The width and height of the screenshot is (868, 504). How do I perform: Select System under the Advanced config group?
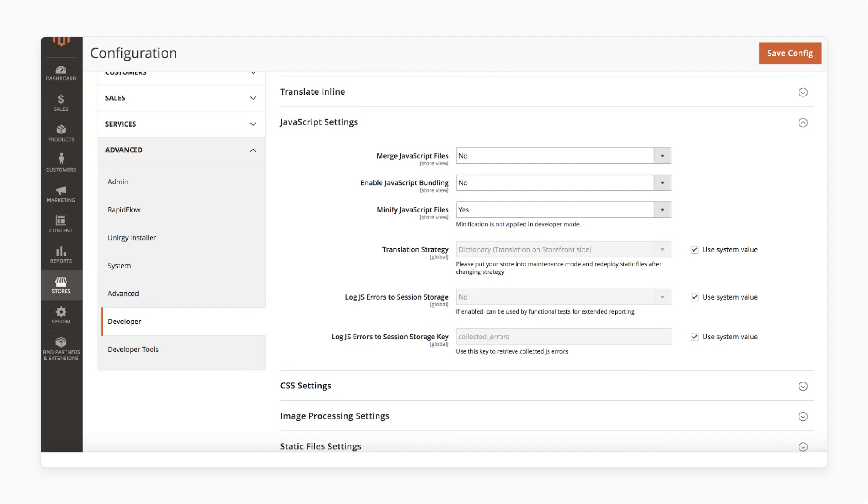[x=119, y=266]
